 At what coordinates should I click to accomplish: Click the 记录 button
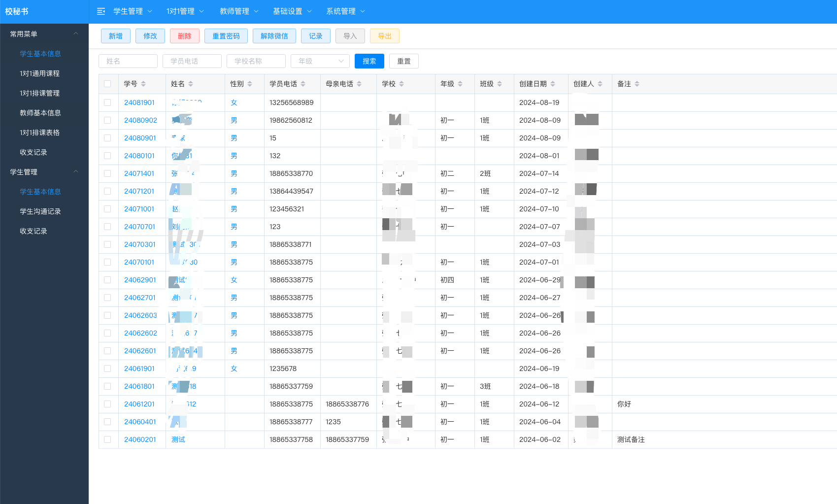point(316,36)
